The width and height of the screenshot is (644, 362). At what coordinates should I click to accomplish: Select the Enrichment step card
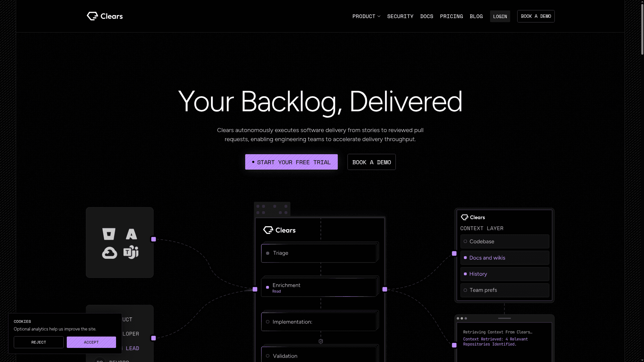(319, 287)
